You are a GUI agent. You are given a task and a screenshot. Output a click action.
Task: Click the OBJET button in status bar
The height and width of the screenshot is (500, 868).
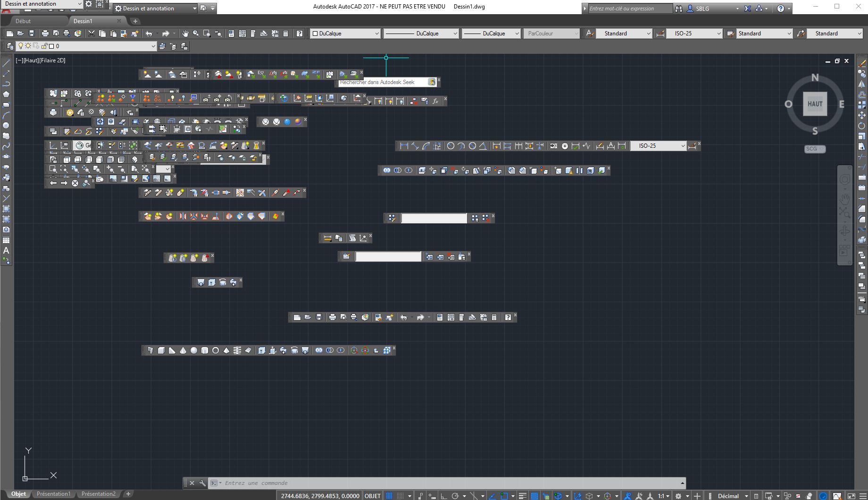click(x=373, y=496)
